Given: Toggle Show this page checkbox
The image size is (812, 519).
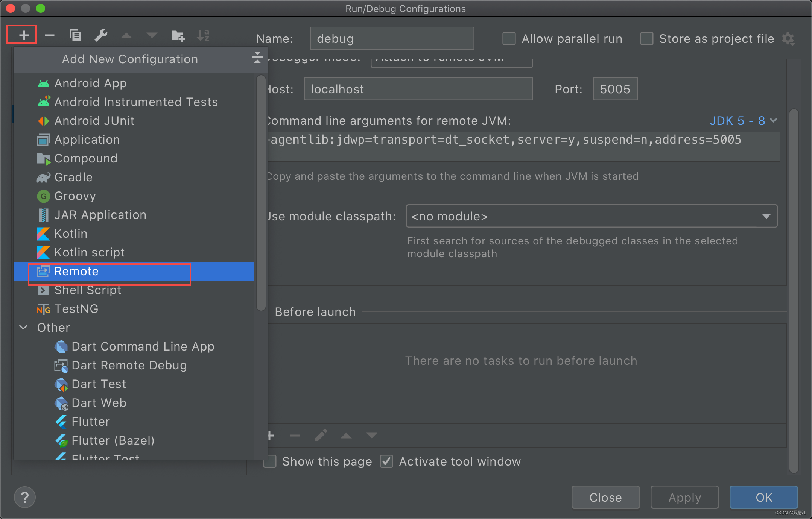Looking at the screenshot, I should coord(272,461).
